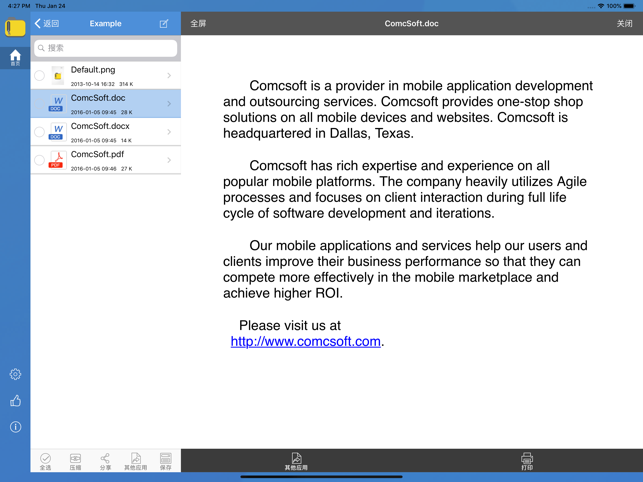Select the ComcSoft.docx radio circle

(x=39, y=132)
